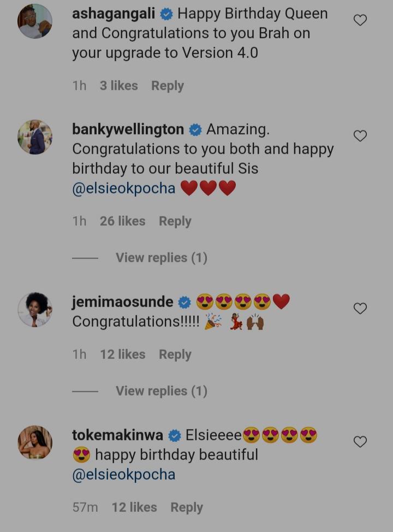This screenshot has height=532, width=393.
Task: Expand replies under bankywellington's comment
Action: (x=161, y=258)
